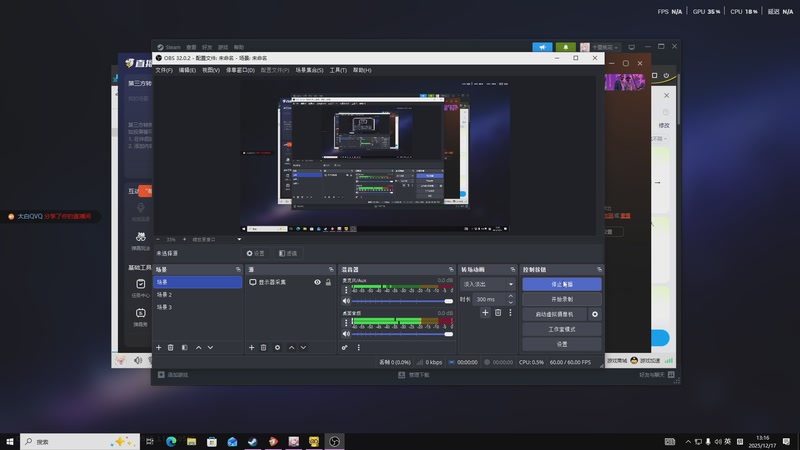Image resolution: width=800 pixels, height=450 pixels.
Task: Zoom in preview with plus button
Action: coord(184,239)
